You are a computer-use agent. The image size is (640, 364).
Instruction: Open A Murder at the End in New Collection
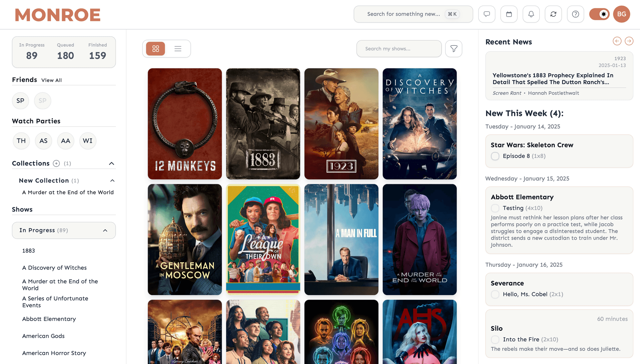pos(68,192)
